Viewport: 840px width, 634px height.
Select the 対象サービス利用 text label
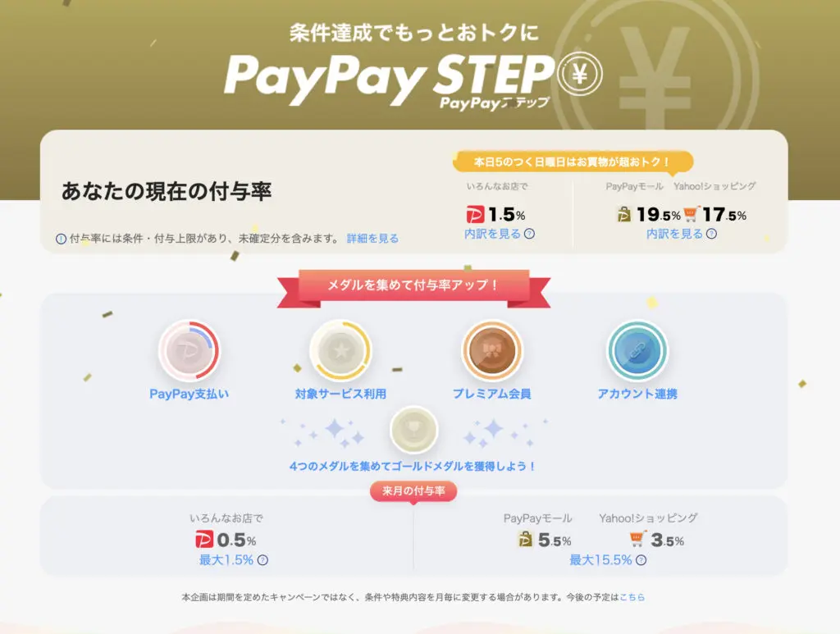(340, 395)
